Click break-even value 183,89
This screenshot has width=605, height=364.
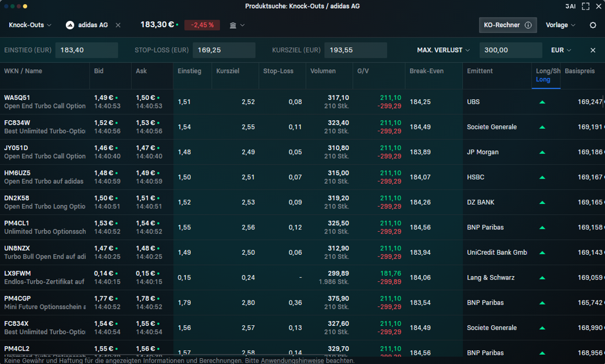pos(420,152)
